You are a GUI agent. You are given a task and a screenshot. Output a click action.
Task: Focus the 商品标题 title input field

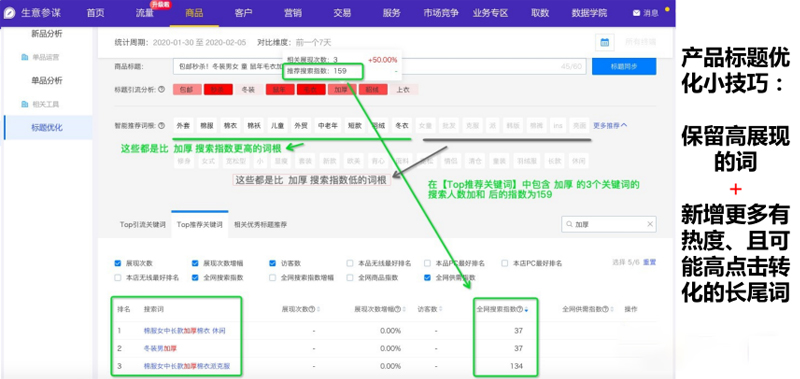[380, 66]
